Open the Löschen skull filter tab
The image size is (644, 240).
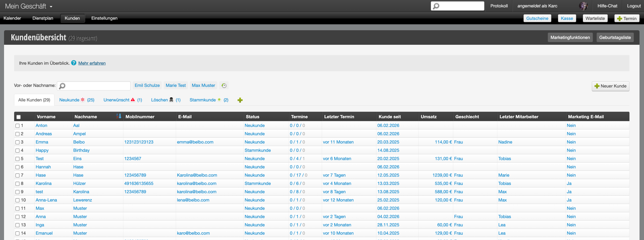point(166,100)
